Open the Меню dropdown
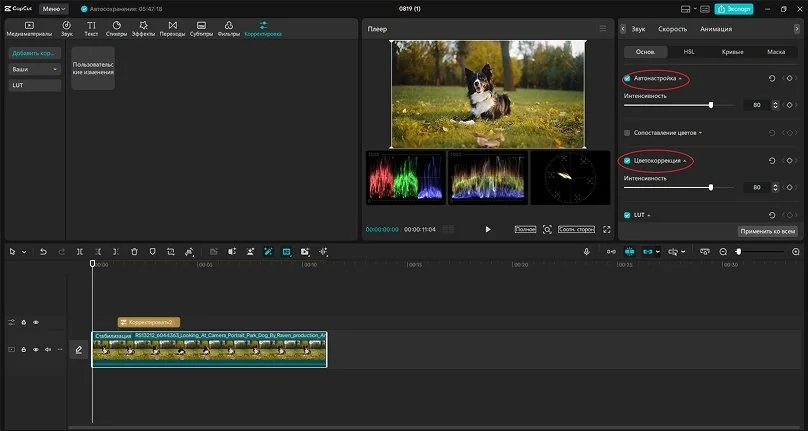 54,9
